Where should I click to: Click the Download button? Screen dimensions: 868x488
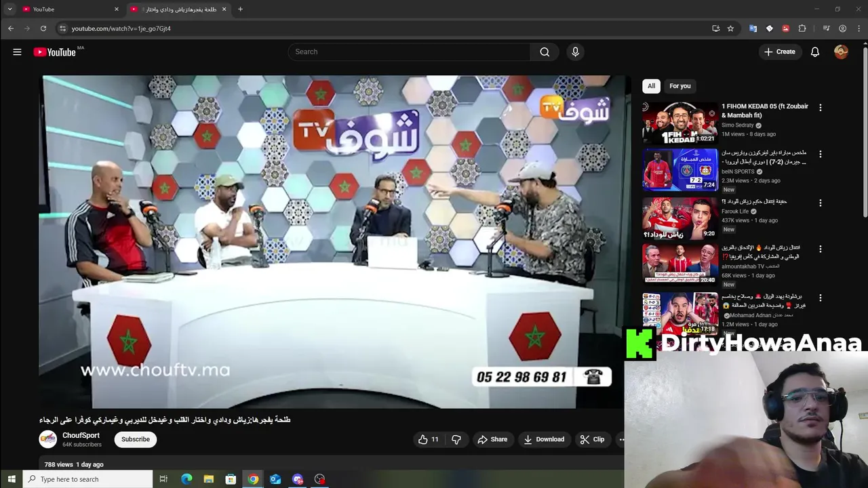pos(544,439)
